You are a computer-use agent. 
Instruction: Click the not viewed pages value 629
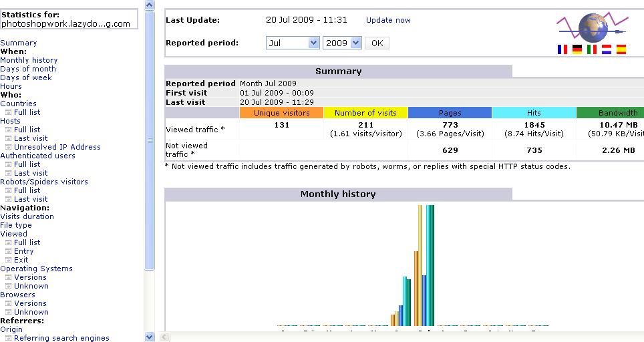pyautogui.click(x=450, y=150)
